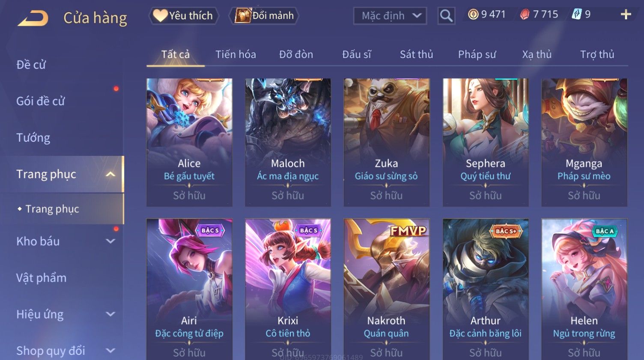Click the Đổi mảnh chest icon
This screenshot has width=644, height=360.
[242, 15]
